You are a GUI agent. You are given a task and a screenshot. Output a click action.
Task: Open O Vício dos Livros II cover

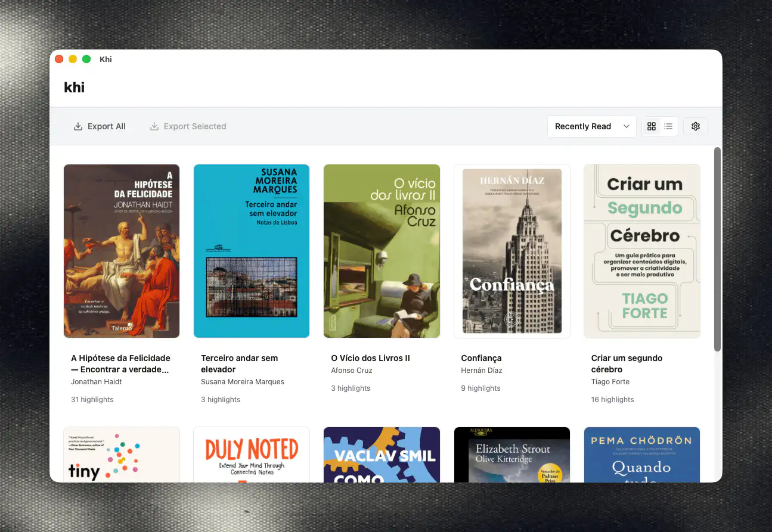point(382,251)
